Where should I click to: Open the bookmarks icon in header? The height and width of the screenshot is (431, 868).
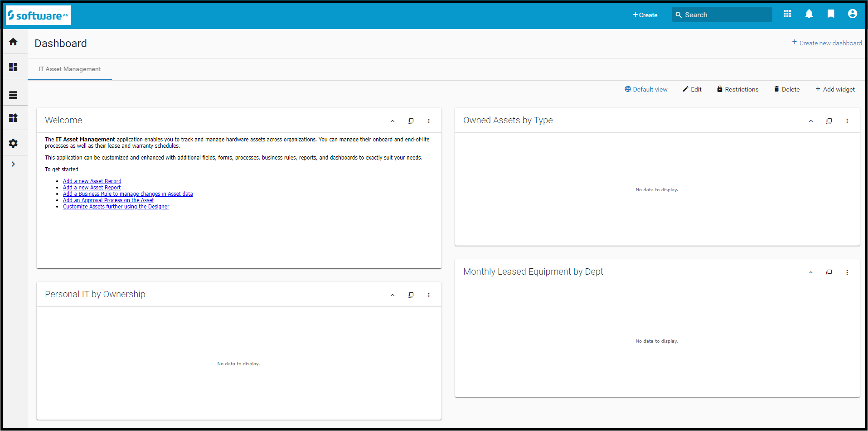(831, 14)
